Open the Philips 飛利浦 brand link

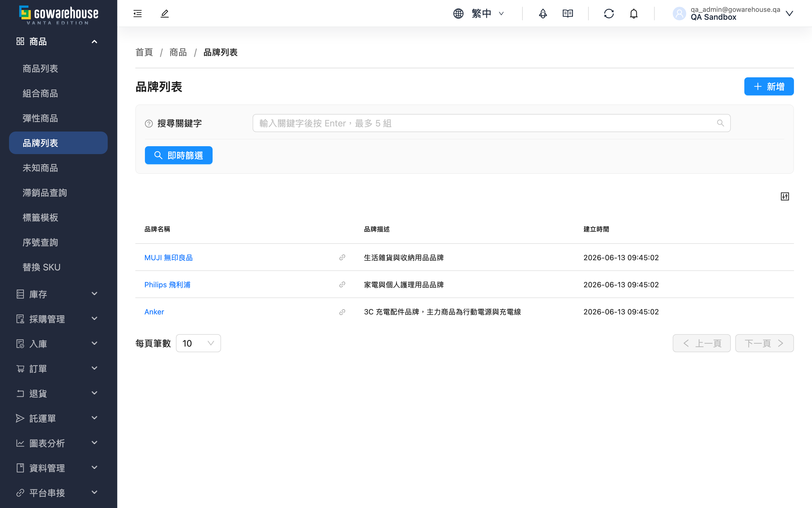[167, 284]
